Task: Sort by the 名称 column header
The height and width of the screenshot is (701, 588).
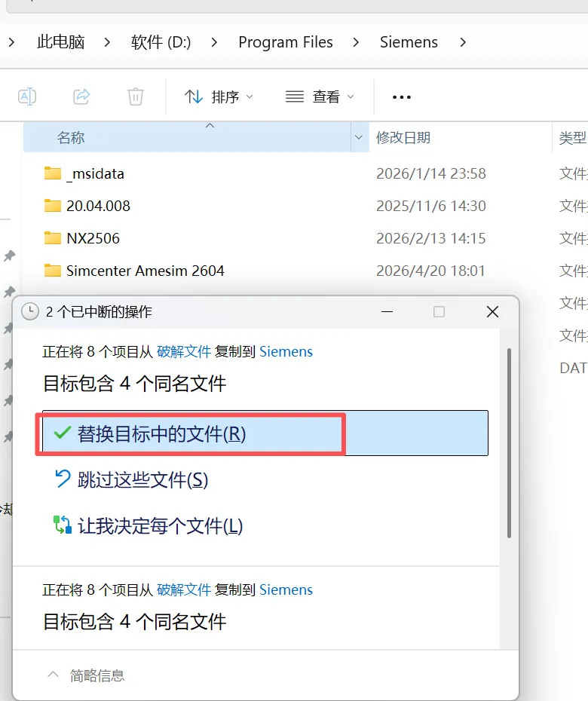Action: pos(188,137)
